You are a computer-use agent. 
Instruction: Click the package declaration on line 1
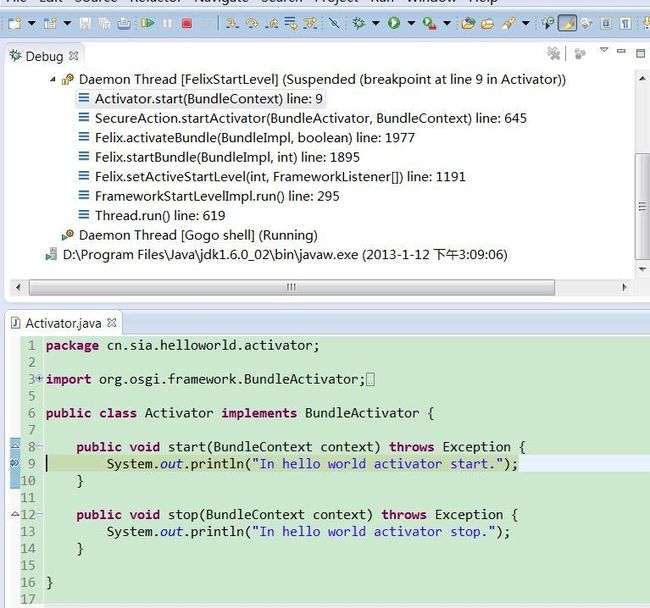click(182, 345)
